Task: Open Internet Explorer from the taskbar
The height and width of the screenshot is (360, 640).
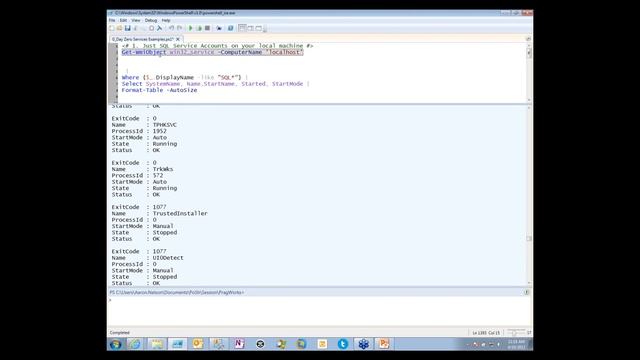Action: tap(135, 344)
